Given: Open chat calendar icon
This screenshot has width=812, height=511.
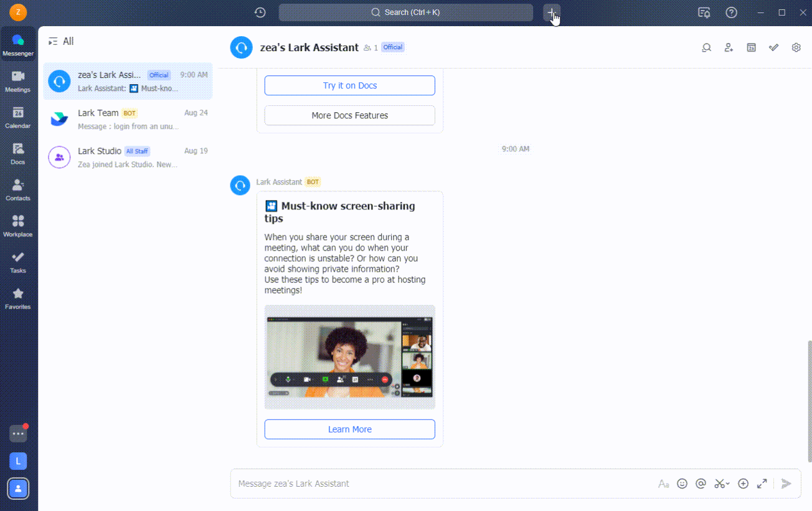Looking at the screenshot, I should pos(752,47).
